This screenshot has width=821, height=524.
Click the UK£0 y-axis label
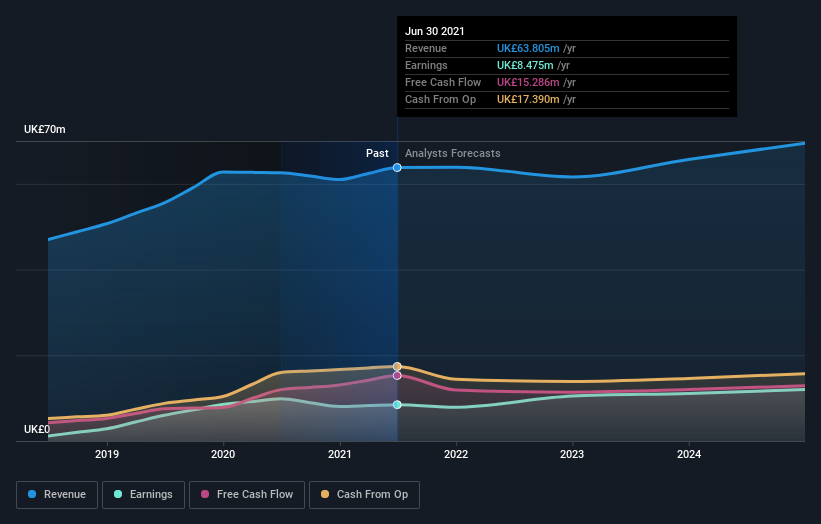point(37,429)
